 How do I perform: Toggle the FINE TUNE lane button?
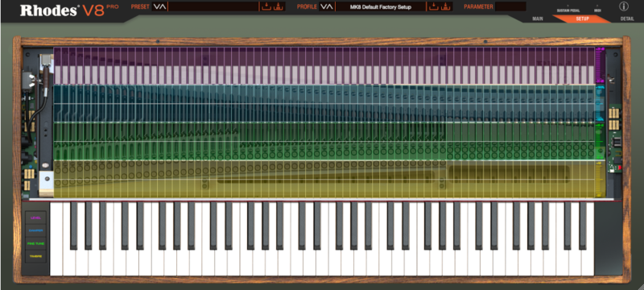35,243
